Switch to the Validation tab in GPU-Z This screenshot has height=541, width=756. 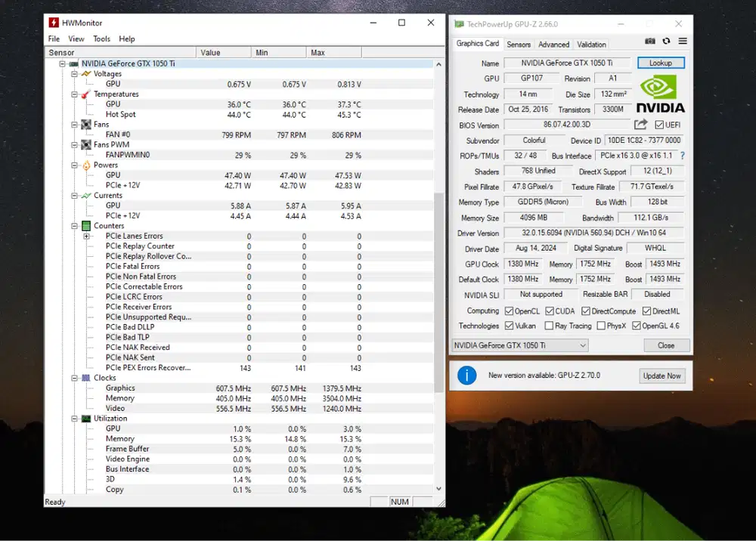coord(591,45)
